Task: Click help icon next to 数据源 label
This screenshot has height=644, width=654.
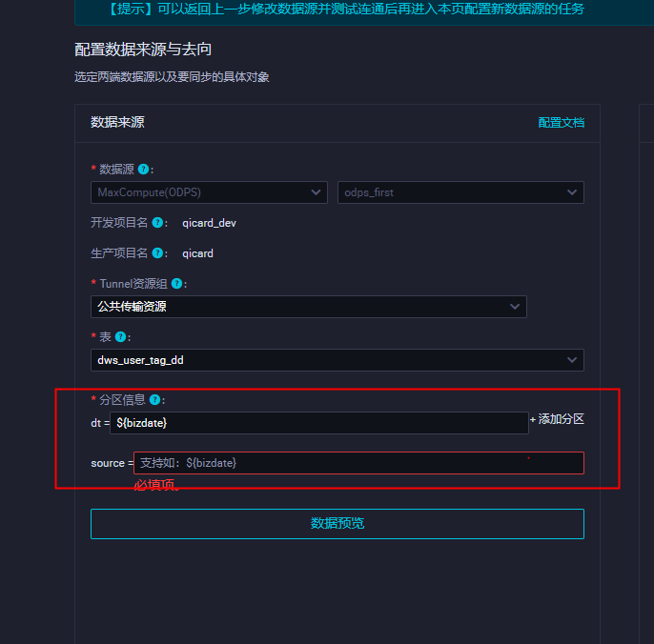Action: point(143,170)
